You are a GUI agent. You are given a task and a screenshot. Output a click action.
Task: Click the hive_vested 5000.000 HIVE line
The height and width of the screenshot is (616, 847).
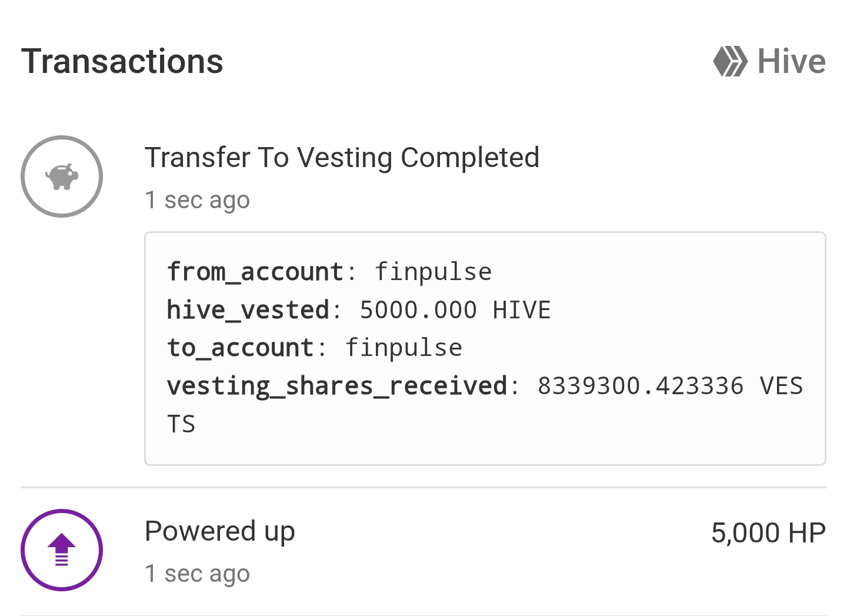[359, 310]
